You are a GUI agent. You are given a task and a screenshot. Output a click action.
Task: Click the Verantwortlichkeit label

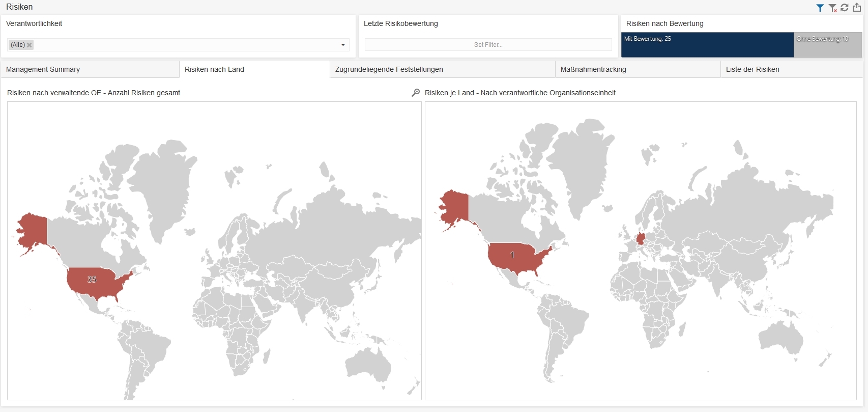pyautogui.click(x=34, y=23)
